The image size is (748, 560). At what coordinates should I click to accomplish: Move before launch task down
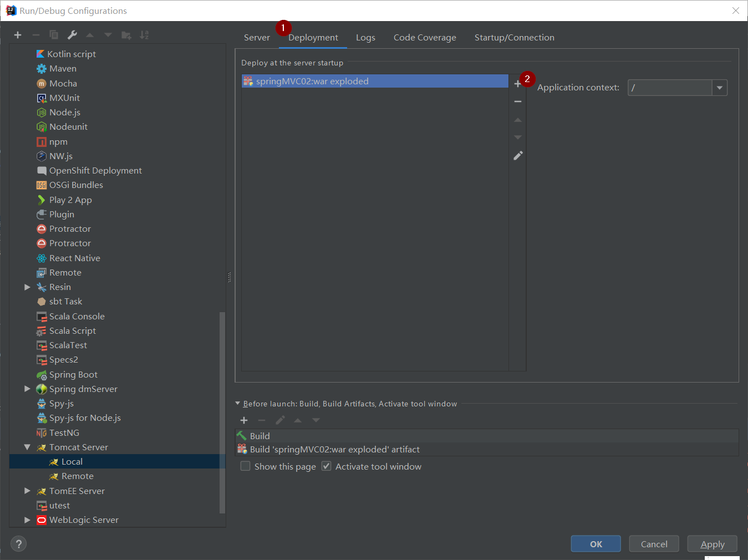tap(316, 420)
